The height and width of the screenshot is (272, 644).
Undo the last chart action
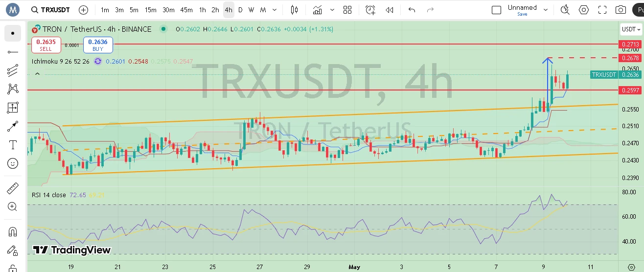pyautogui.click(x=412, y=10)
